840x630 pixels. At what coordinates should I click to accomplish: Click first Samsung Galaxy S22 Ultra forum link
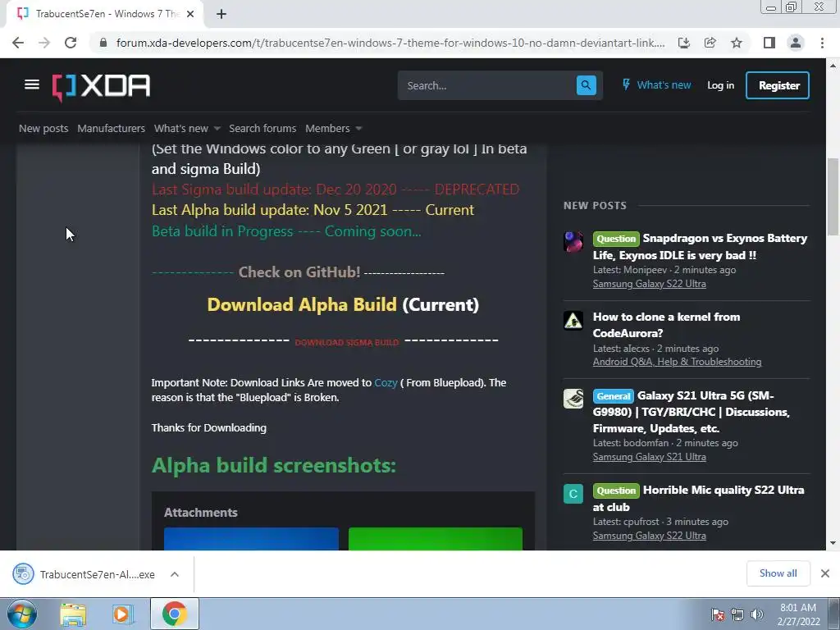[650, 284]
